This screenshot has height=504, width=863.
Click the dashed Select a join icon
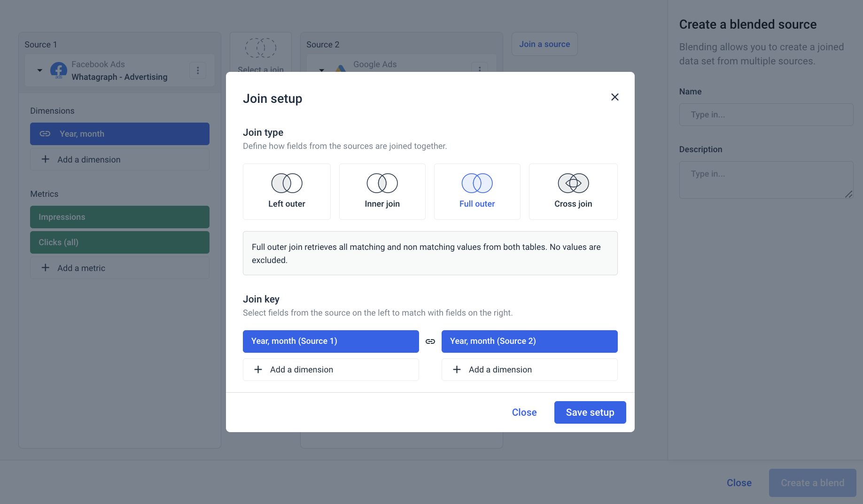261,48
